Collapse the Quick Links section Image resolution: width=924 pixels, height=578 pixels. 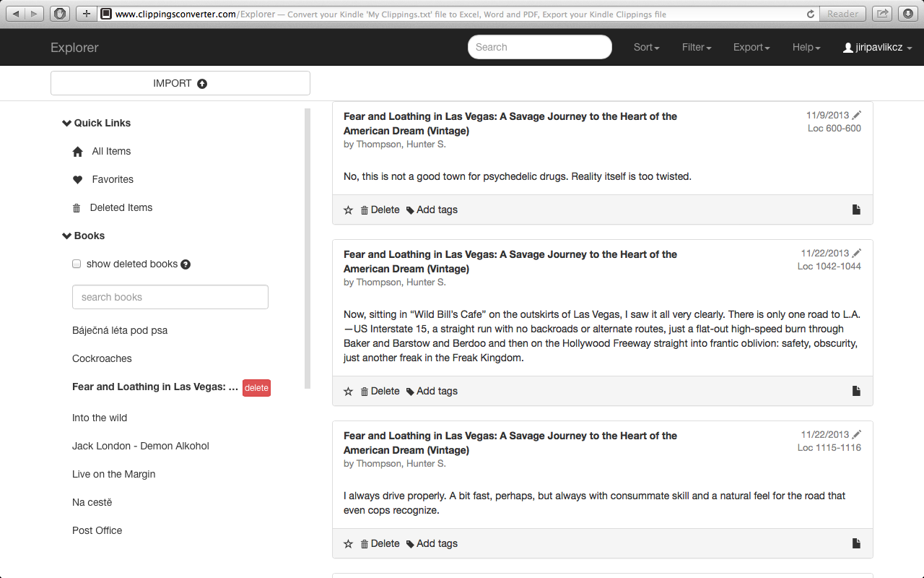[97, 123]
